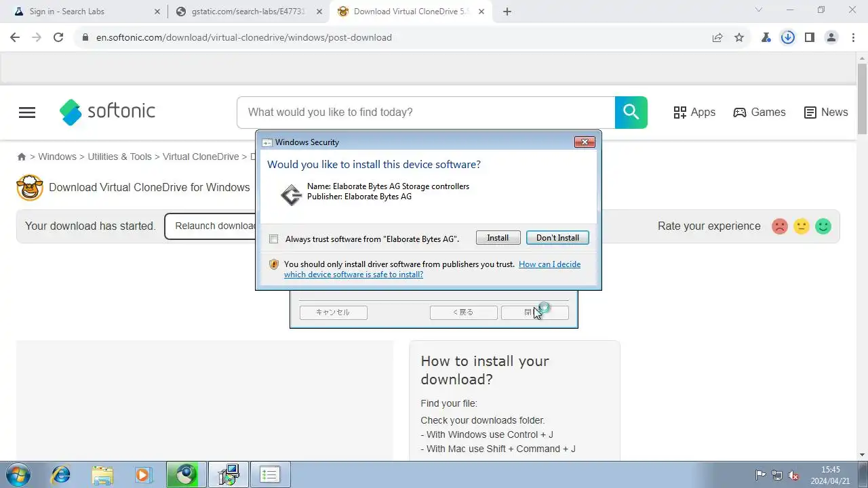
Task: Open the tab search dropdown arrow
Action: [x=759, y=10]
